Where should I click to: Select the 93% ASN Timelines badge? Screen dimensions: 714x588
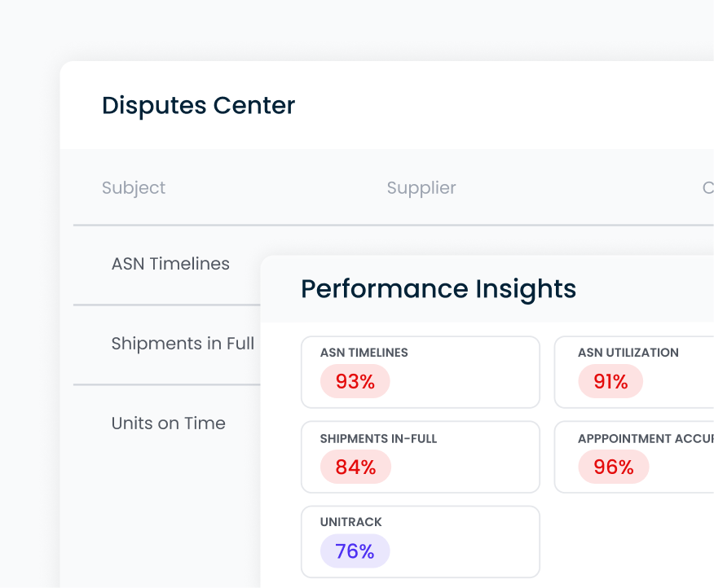pyautogui.click(x=355, y=381)
